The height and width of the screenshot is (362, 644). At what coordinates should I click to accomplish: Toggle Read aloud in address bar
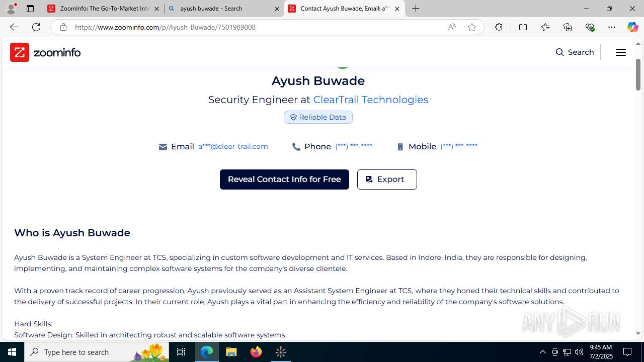pos(452,27)
